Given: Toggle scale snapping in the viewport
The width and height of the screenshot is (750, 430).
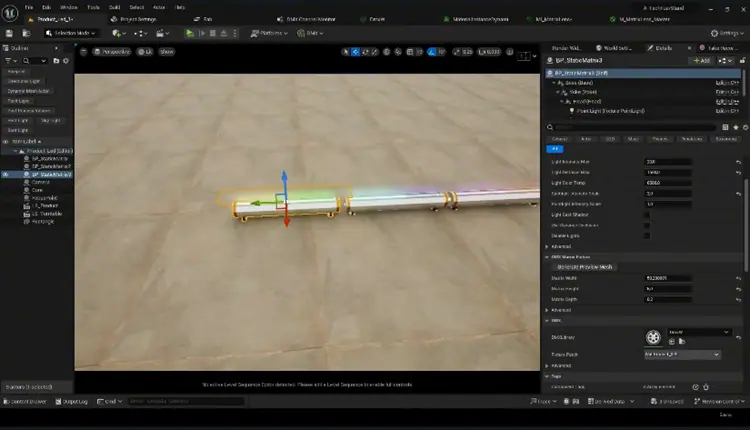Looking at the screenshot, I should tap(457, 52).
